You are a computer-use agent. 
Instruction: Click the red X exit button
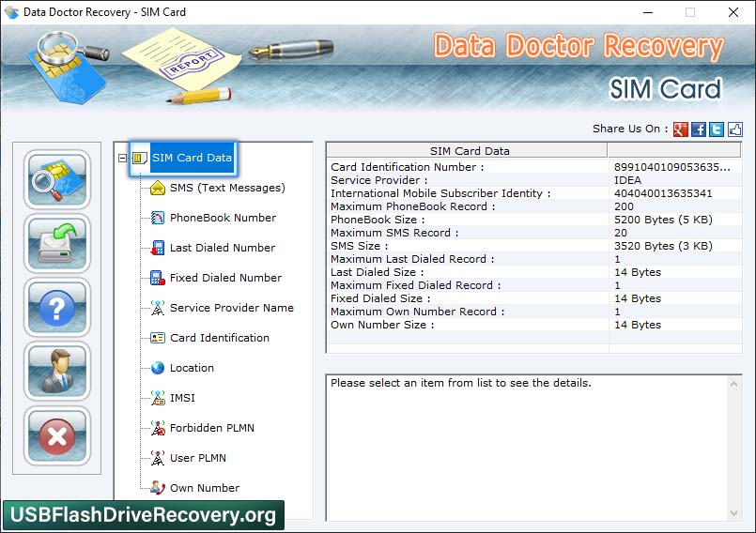(x=57, y=436)
